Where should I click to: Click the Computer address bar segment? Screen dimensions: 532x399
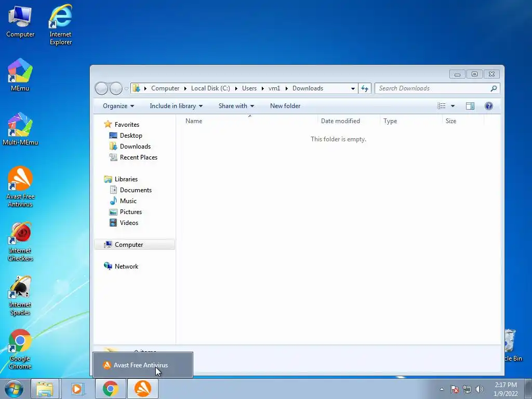(x=165, y=88)
